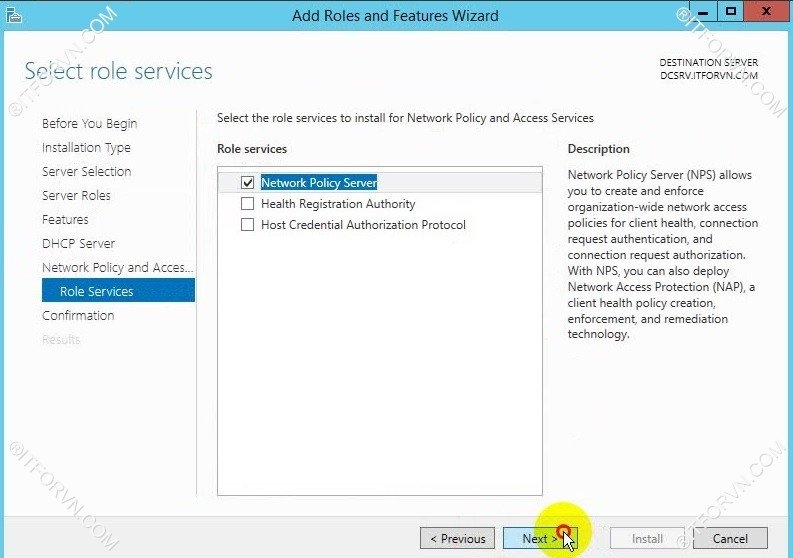Jump to the Server Roles step
793x558 pixels.
(x=76, y=196)
